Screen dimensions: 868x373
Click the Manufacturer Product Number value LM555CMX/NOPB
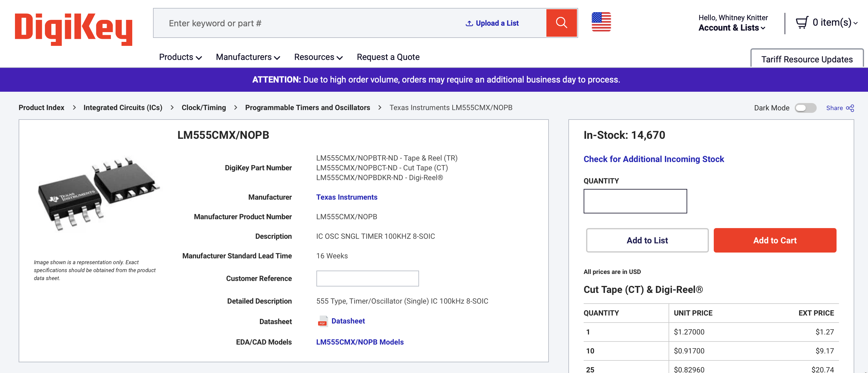point(346,217)
